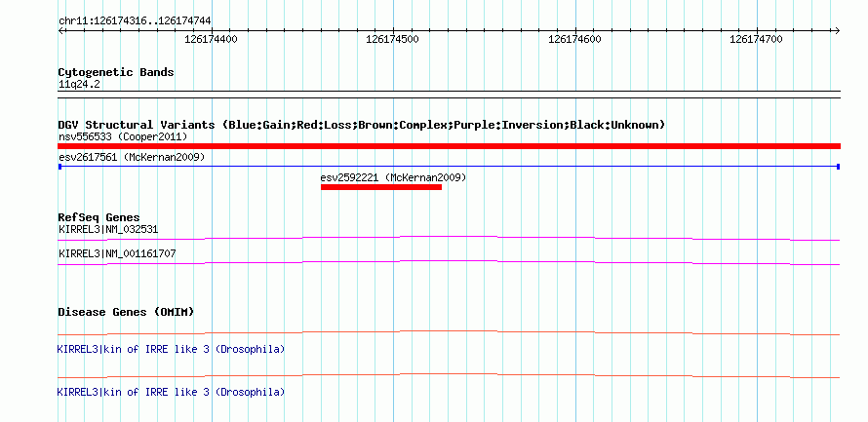Click the blue esv2617561 gain line
868x422 pixels.
pos(449,166)
